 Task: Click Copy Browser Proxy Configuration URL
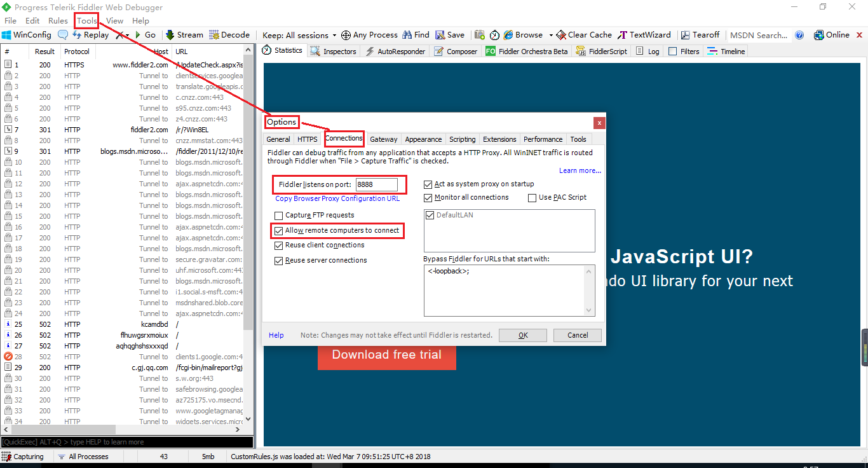pyautogui.click(x=337, y=198)
